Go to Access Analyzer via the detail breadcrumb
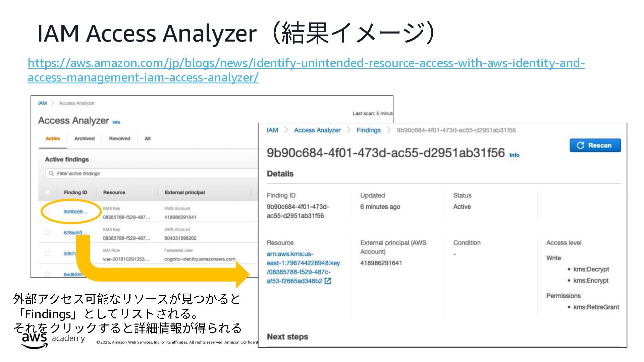The image size is (644, 362). click(317, 130)
